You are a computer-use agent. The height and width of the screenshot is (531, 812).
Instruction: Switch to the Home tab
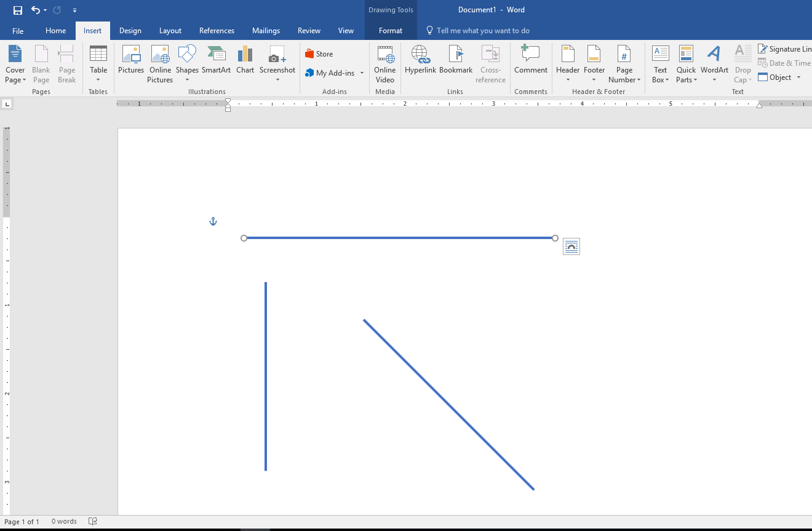55,31
